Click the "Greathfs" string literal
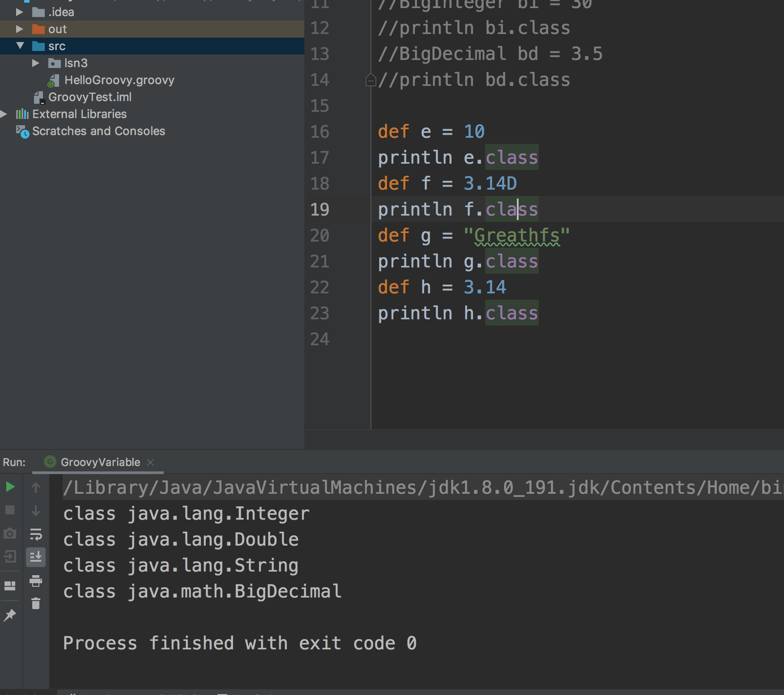 [x=517, y=235]
